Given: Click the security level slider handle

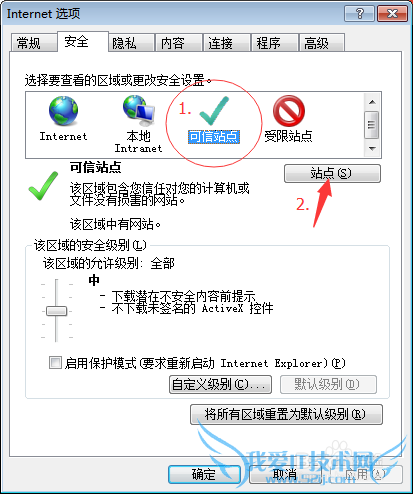Looking at the screenshot, I should (57, 311).
